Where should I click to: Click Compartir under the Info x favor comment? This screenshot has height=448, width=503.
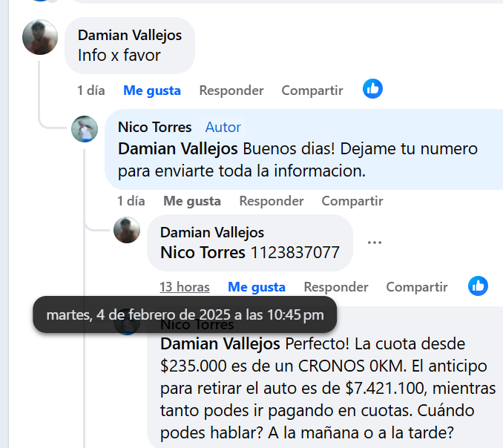[312, 90]
